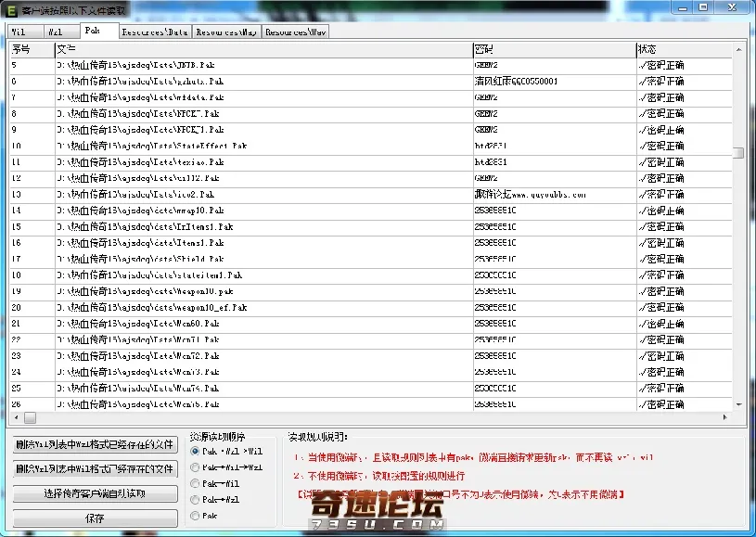
Task: Select the Pak→Wil→Wzl read order
Action: pyautogui.click(x=226, y=467)
